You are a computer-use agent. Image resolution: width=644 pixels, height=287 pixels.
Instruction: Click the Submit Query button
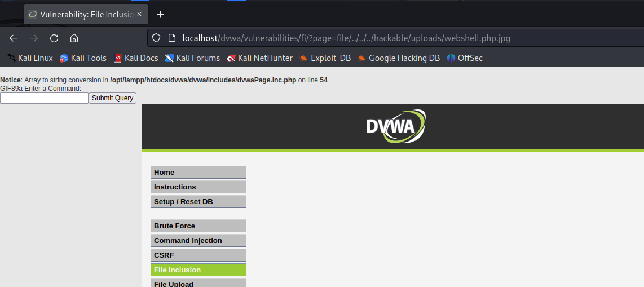tap(113, 98)
